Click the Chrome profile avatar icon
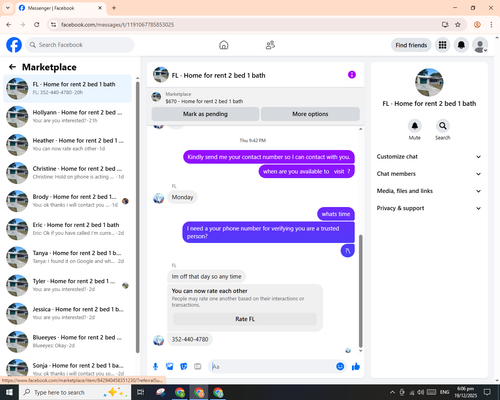 click(477, 25)
